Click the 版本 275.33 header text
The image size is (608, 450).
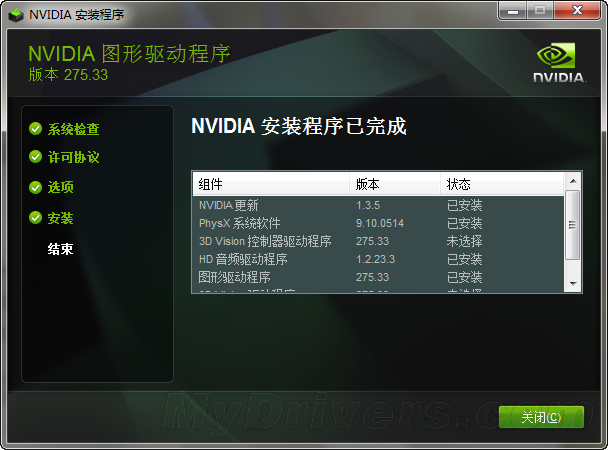point(68,75)
